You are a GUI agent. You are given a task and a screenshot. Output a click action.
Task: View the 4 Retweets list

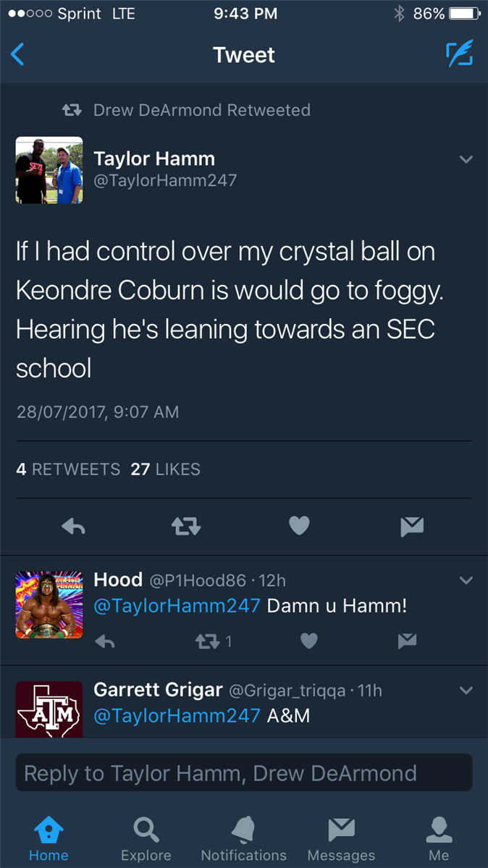(x=68, y=469)
